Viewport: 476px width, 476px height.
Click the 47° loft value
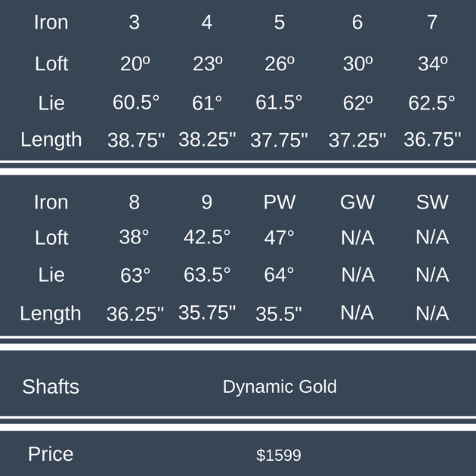(x=279, y=237)
